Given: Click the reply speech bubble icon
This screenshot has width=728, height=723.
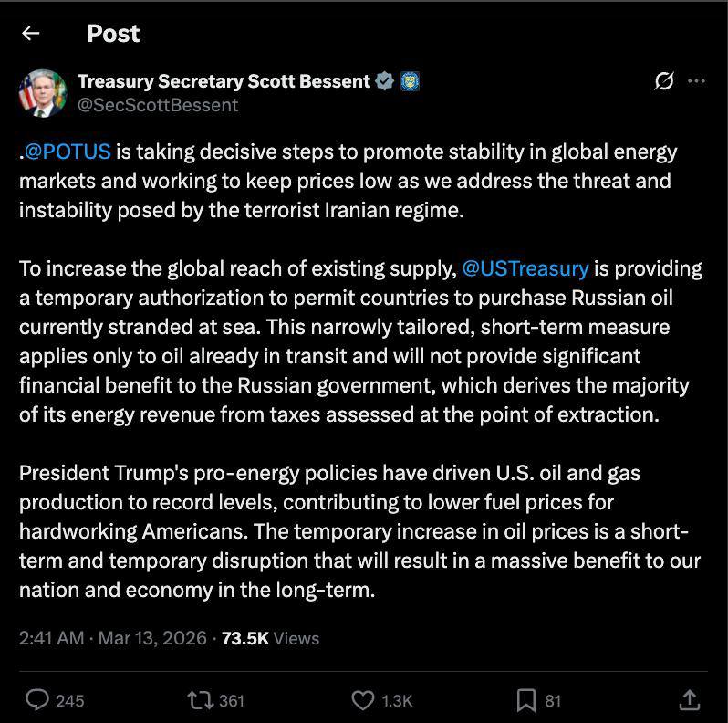Looking at the screenshot, I should click(x=37, y=700).
